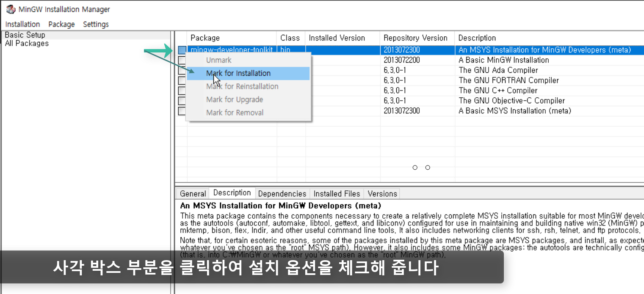
Task: Tick the mingw-developer-toolkit checkbox
Action: tap(182, 50)
